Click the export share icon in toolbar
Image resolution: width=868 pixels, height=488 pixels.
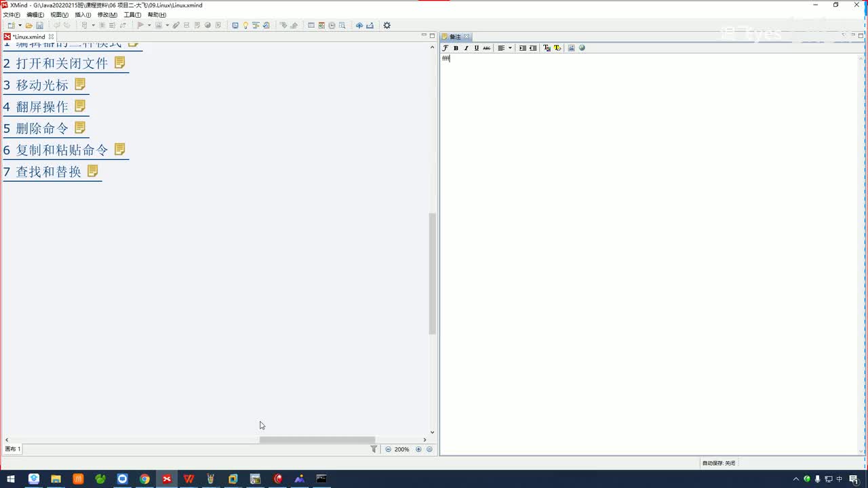(370, 26)
